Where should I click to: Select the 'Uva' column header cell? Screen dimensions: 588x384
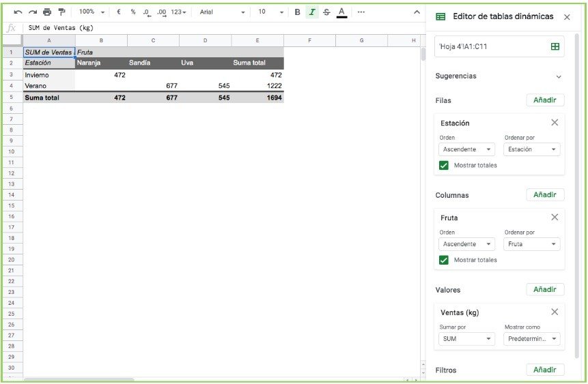point(206,63)
